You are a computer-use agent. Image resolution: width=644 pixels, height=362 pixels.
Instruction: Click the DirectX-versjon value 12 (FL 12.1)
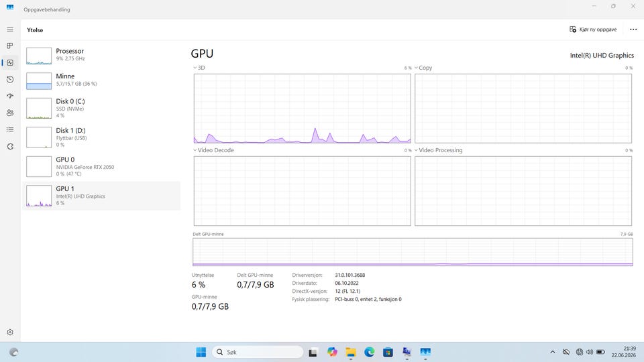pyautogui.click(x=347, y=291)
